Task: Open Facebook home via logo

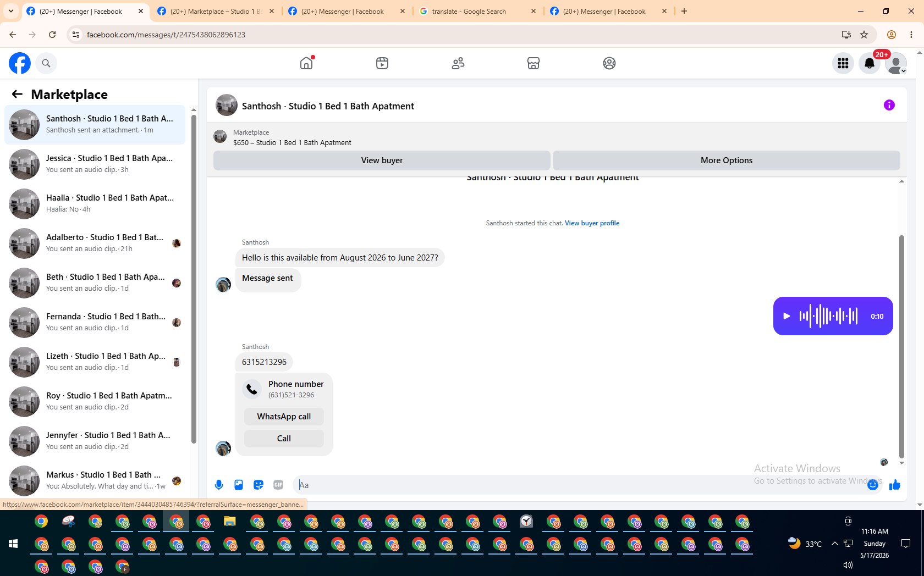Action: click(20, 63)
